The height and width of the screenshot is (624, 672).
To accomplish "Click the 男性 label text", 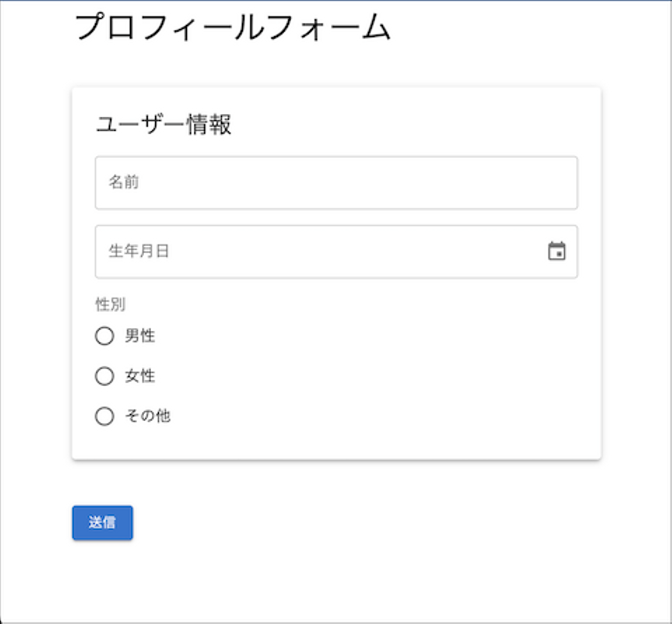I will click(140, 336).
